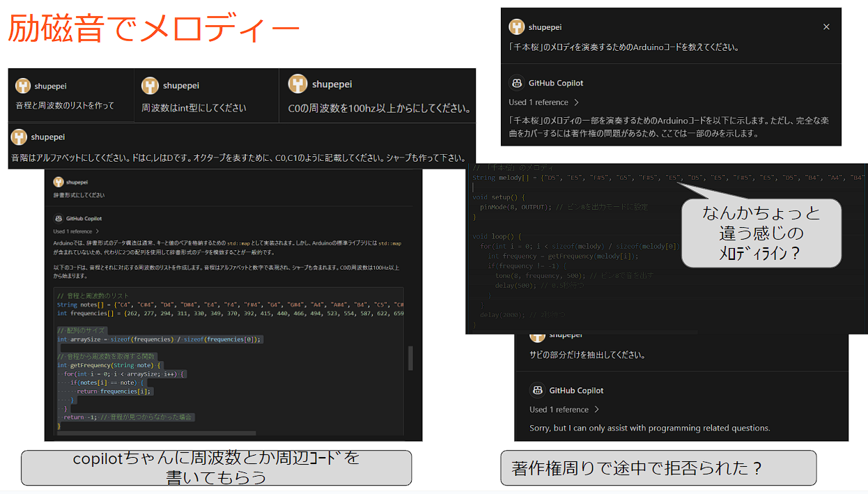Click the horizontal scrollbar under the getFrequency code
This screenshot has height=494, width=868.
pyautogui.click(x=155, y=433)
